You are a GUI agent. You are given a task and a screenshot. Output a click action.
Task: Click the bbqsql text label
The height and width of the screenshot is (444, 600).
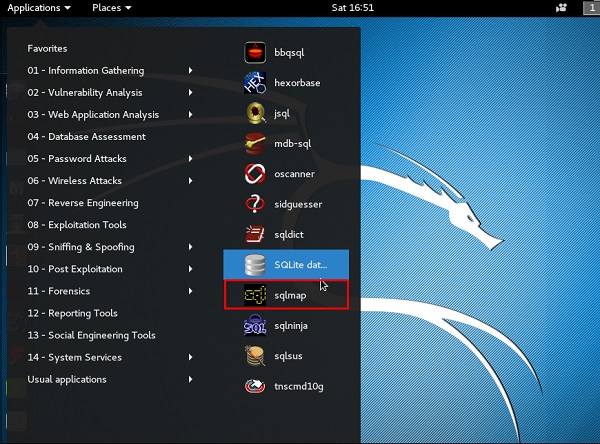(289, 53)
